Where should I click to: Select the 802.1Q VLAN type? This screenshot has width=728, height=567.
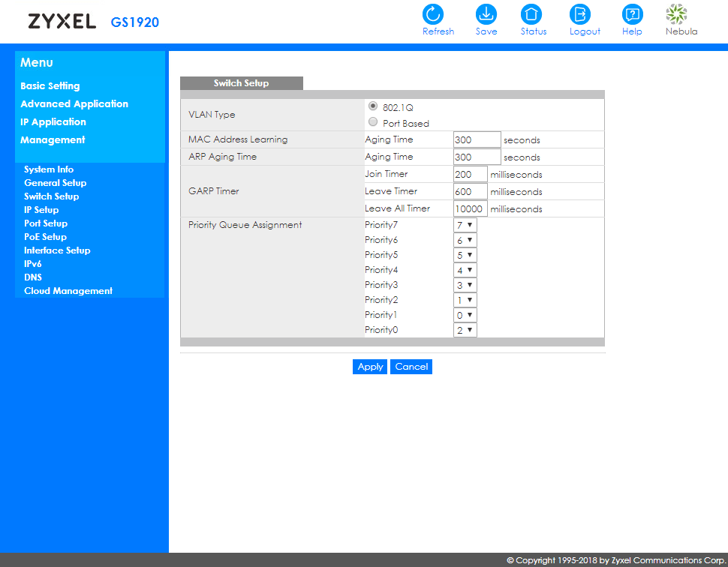(x=374, y=106)
